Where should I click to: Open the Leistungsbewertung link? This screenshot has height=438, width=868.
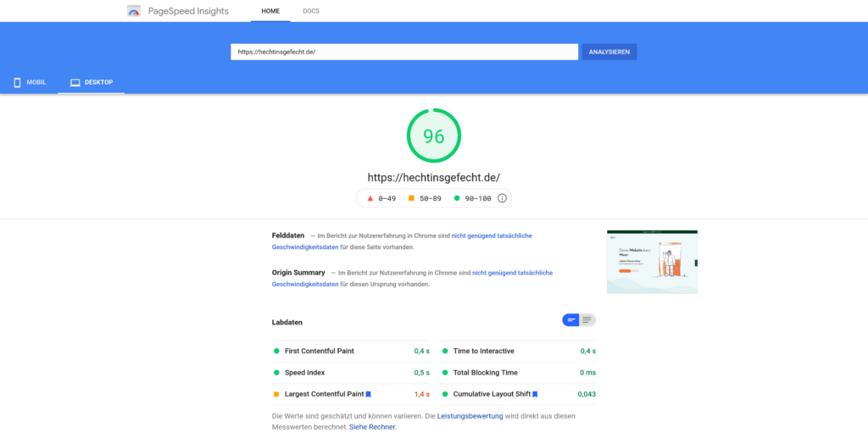[x=470, y=416]
